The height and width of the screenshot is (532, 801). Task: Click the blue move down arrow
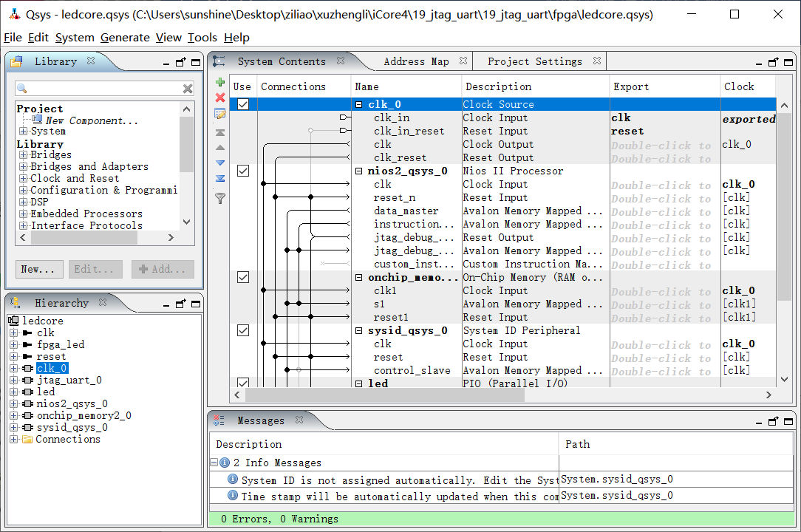click(x=219, y=163)
